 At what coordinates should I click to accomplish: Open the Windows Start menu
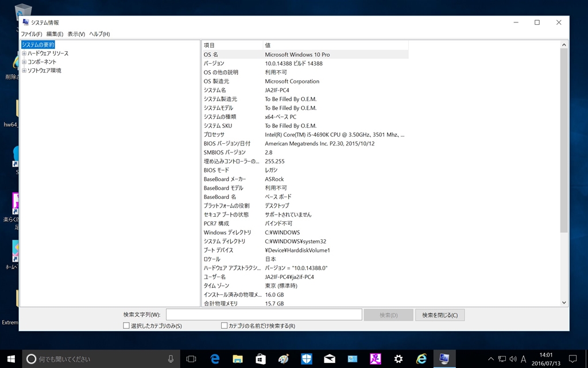[11, 359]
